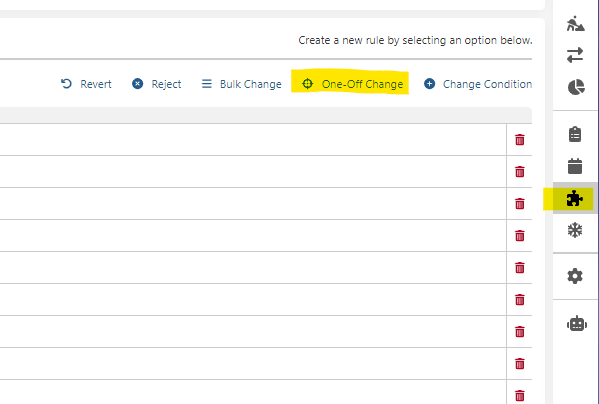Click the Revert button
Screen dimensions: 599x404
[86, 84]
